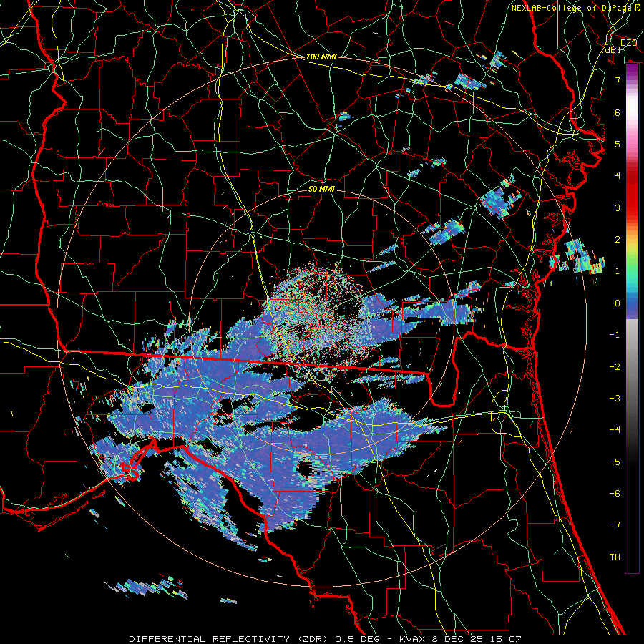The image size is (644, 644).
Task: Click the -1 value on the color scale
Action: click(x=615, y=335)
